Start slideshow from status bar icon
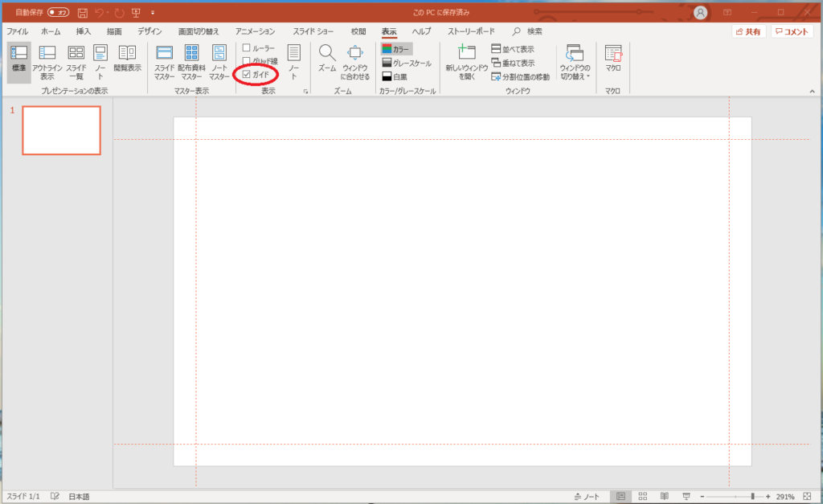Image resolution: width=823 pixels, height=504 pixels. (686, 497)
